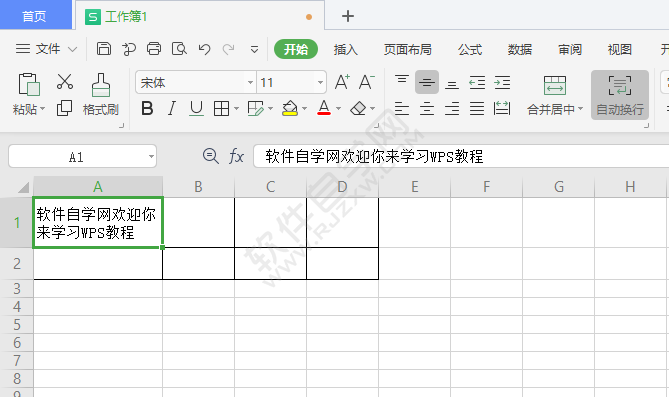Screen dimensions: 669x397
Task: Copy selection with the Copy icon
Action: point(64,108)
